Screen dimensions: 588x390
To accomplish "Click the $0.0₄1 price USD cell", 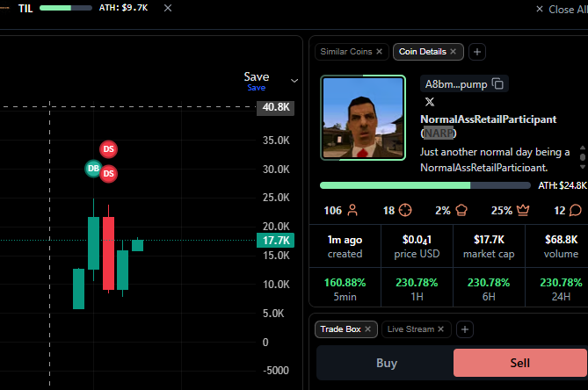I will 417,246.
